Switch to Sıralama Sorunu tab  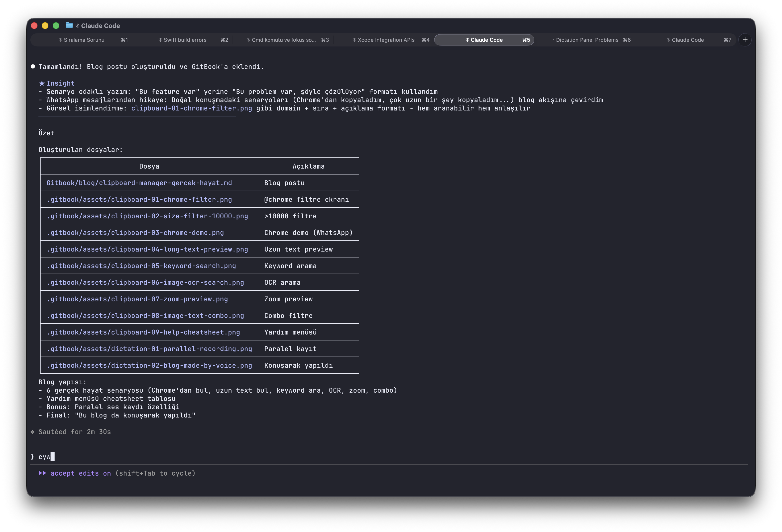84,40
